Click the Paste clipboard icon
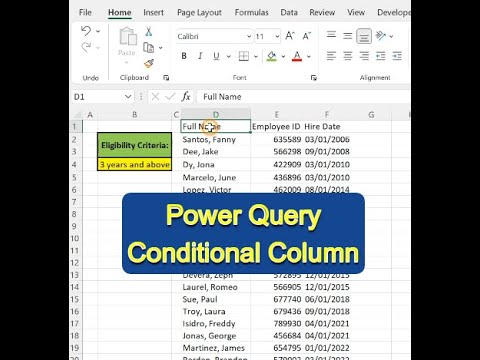480x360 pixels. click(128, 37)
